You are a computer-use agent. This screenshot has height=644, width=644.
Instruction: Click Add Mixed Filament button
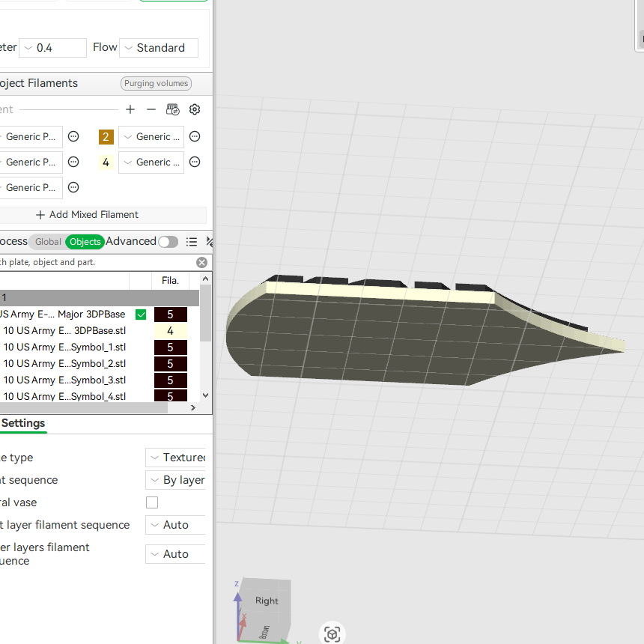click(x=87, y=214)
